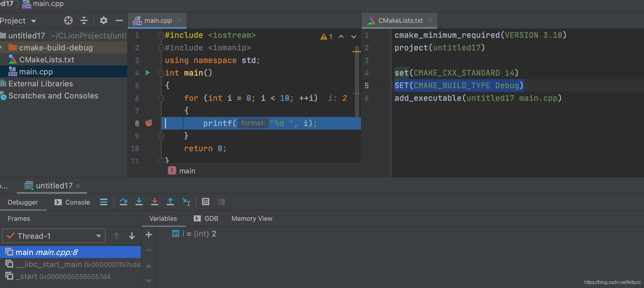644x288 pixels.
Task: Click the Frames panel label
Action: (x=19, y=218)
